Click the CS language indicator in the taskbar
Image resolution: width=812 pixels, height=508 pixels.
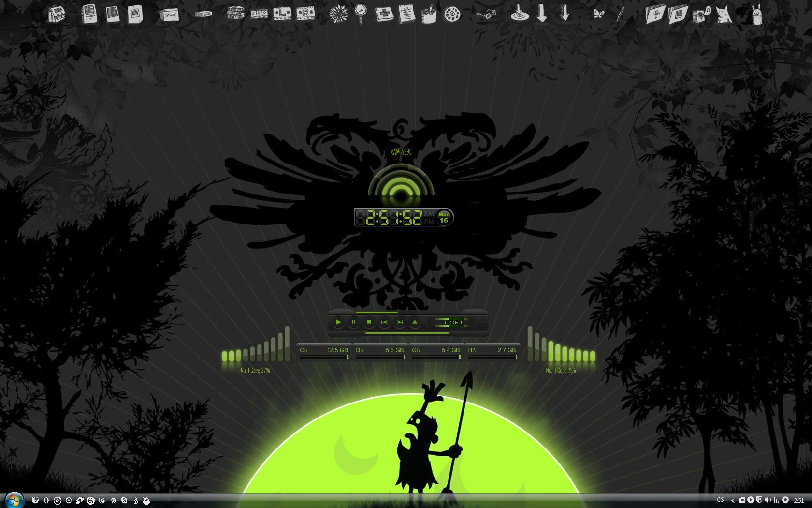click(721, 500)
